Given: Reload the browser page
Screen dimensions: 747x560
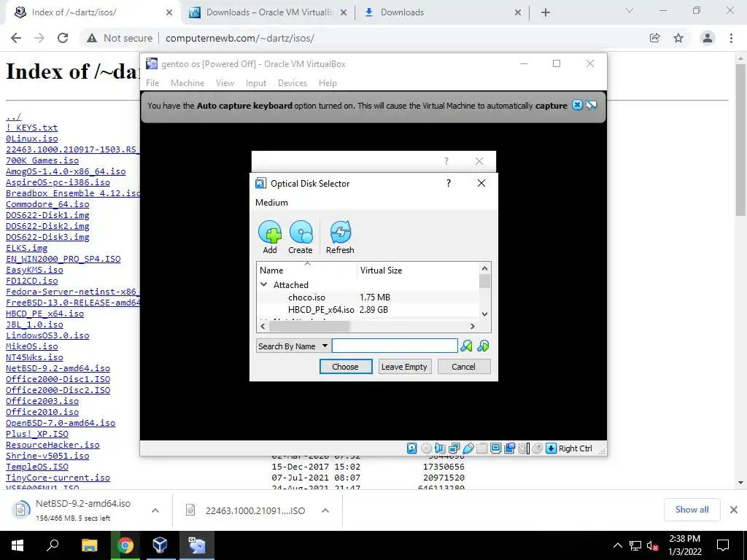Looking at the screenshot, I should pyautogui.click(x=63, y=38).
